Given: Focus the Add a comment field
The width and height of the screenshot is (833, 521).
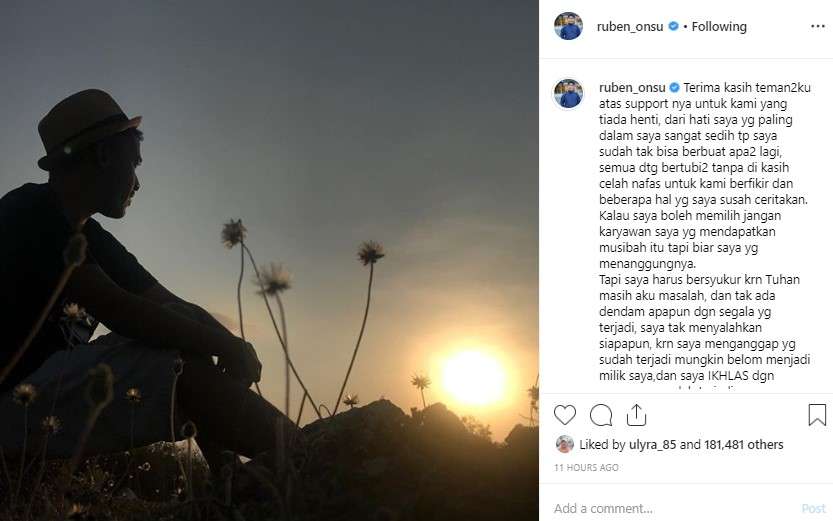Looking at the screenshot, I should 675,508.
